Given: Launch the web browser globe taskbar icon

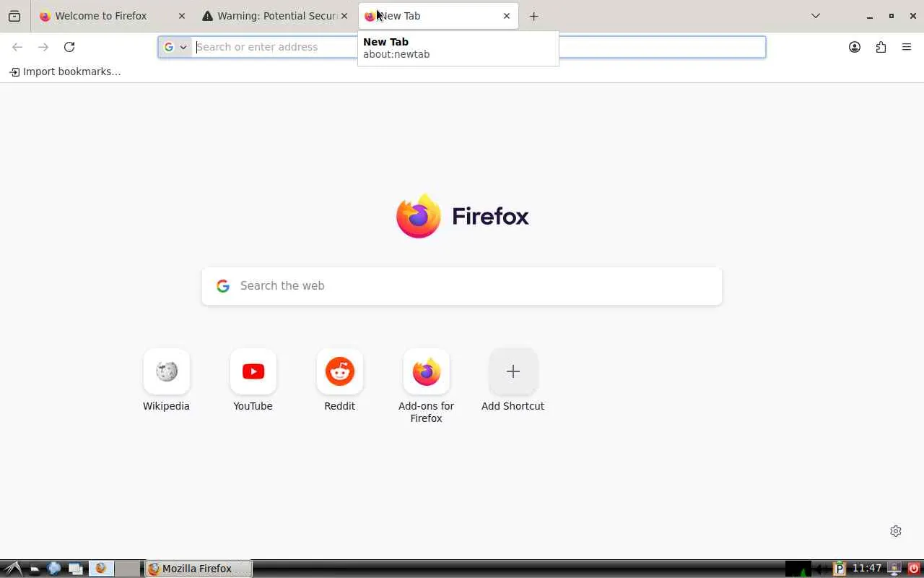Looking at the screenshot, I should click(54, 569).
